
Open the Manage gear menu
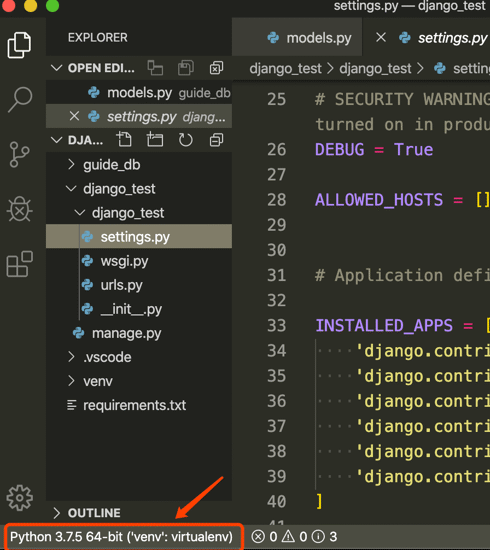(x=20, y=498)
